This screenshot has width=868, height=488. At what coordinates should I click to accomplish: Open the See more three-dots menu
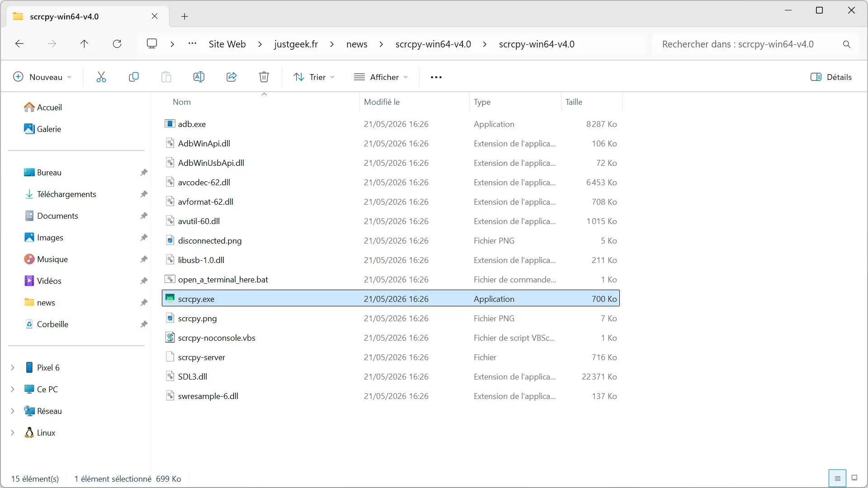point(436,77)
